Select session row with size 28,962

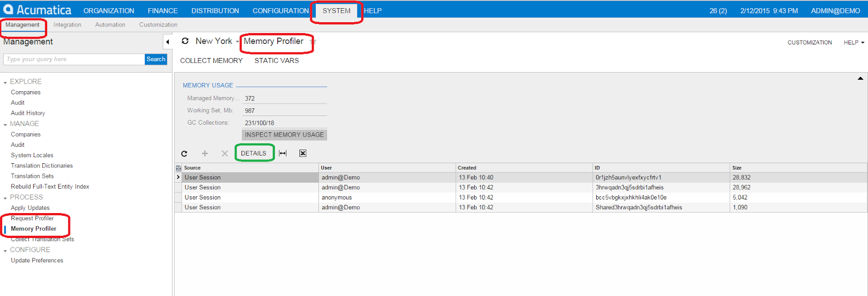[521, 188]
